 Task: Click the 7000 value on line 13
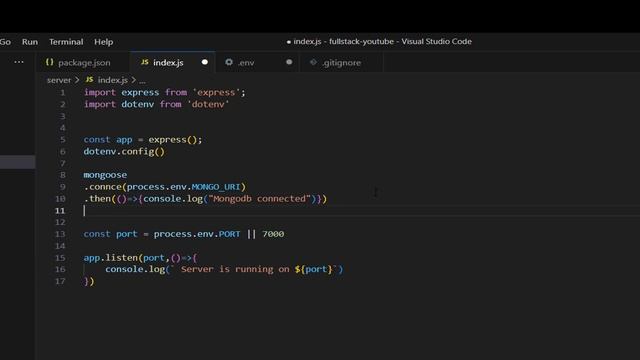point(273,234)
